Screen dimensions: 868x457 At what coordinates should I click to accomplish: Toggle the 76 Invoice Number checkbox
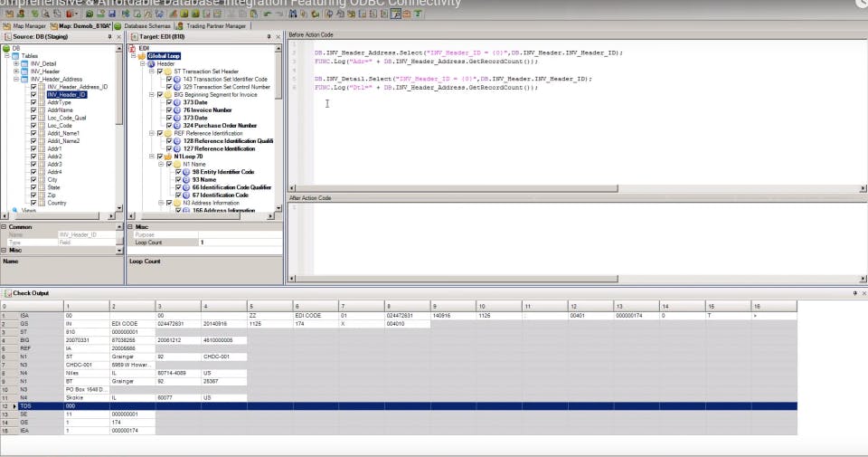pyautogui.click(x=169, y=109)
